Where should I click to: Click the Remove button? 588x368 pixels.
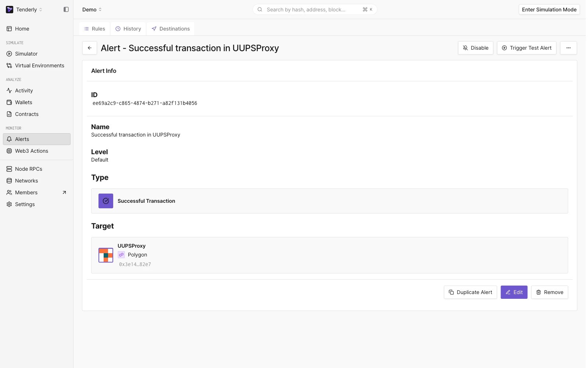pos(550,292)
